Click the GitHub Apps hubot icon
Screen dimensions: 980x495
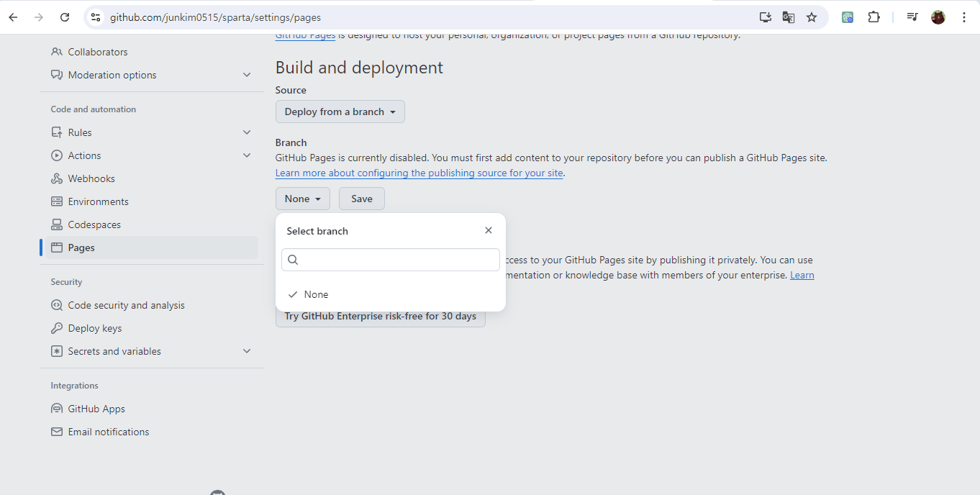(57, 409)
